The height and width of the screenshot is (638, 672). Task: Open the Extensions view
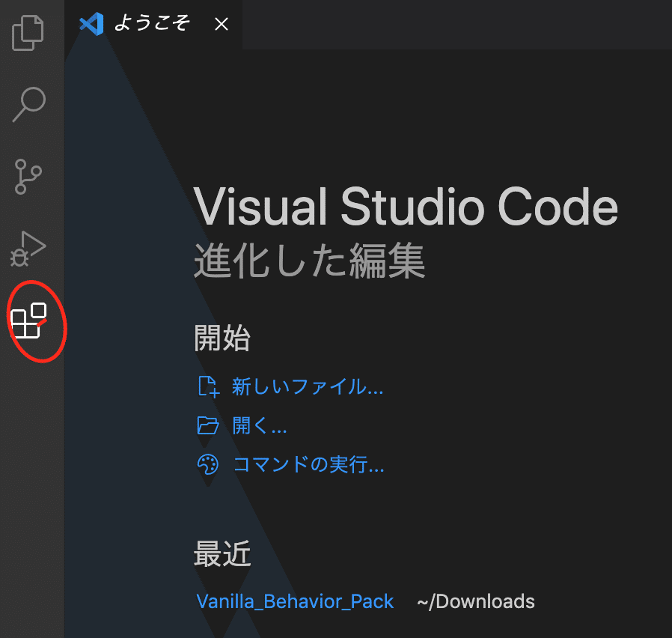coord(28,320)
